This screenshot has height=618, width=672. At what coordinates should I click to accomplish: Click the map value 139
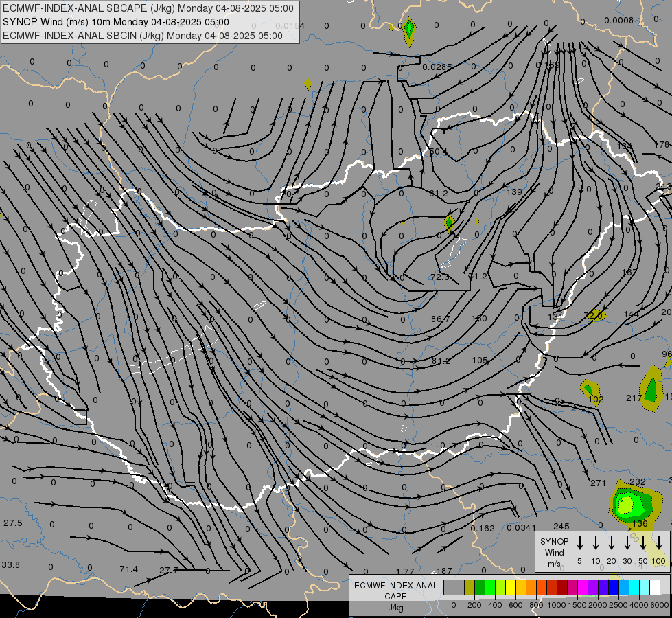(514, 192)
